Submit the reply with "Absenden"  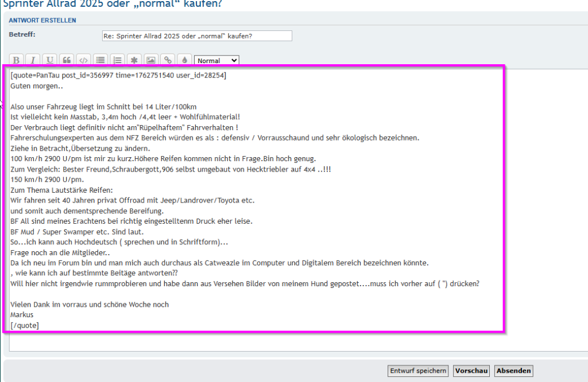pyautogui.click(x=513, y=371)
